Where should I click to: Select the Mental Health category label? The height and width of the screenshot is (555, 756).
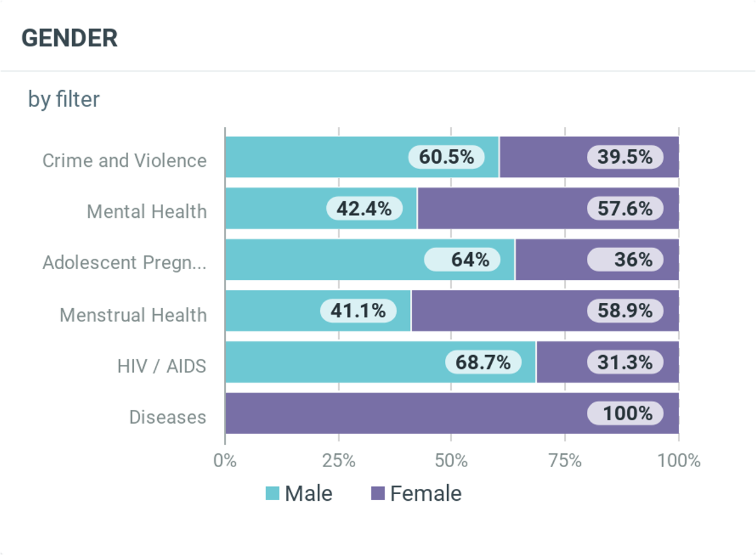click(147, 212)
